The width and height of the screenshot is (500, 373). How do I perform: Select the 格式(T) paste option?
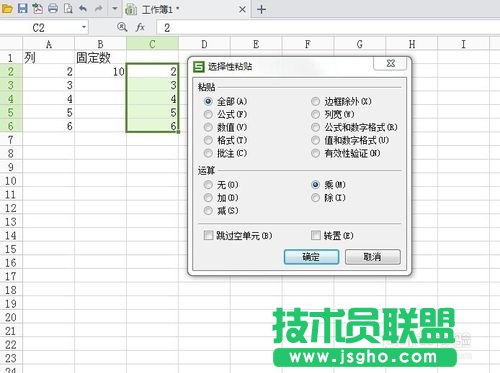coord(226,140)
